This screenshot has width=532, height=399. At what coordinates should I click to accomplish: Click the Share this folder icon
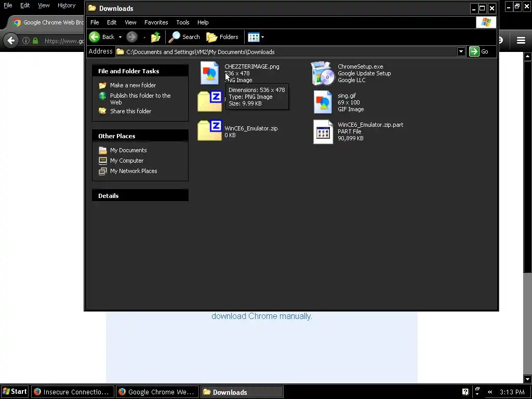102,111
